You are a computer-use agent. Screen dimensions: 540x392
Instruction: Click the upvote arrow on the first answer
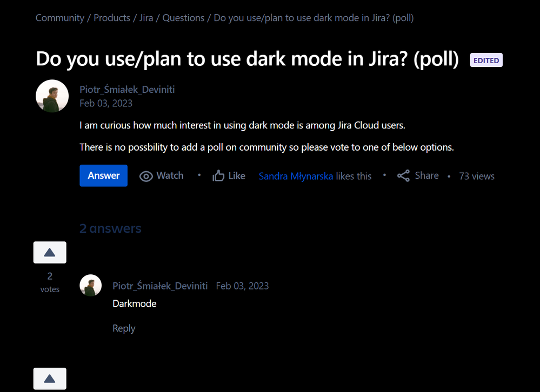[49, 252]
